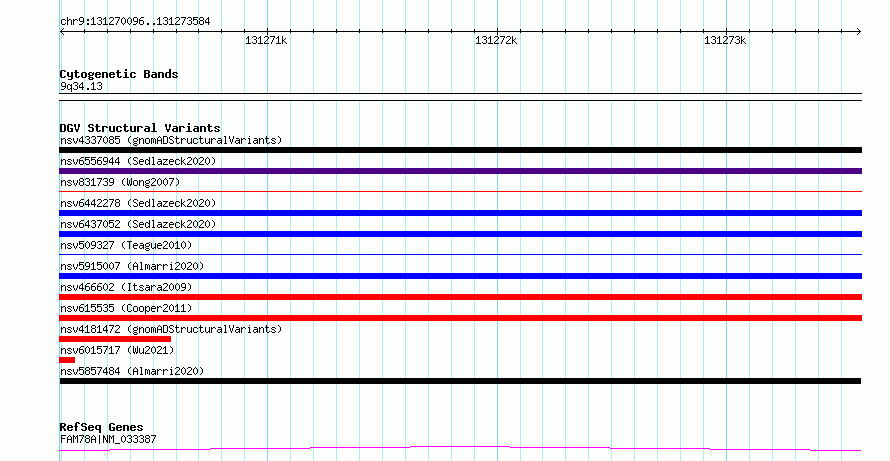The height and width of the screenshot is (461, 890).
Task: Select the blue nsv6437052 variant bar
Action: pos(460,234)
